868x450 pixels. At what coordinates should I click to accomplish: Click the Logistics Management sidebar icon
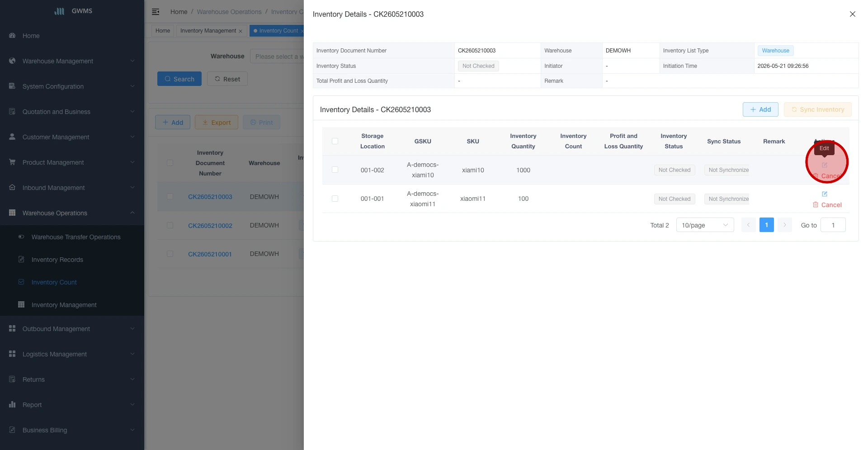pyautogui.click(x=12, y=354)
